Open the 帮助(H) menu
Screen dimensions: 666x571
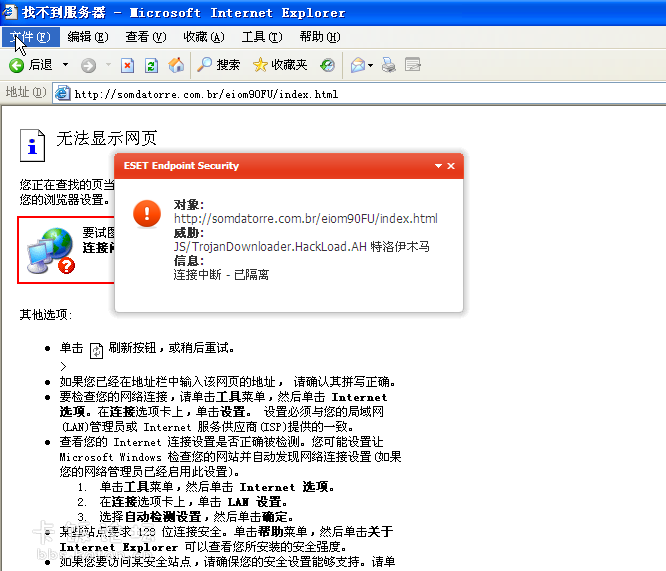[x=319, y=37]
